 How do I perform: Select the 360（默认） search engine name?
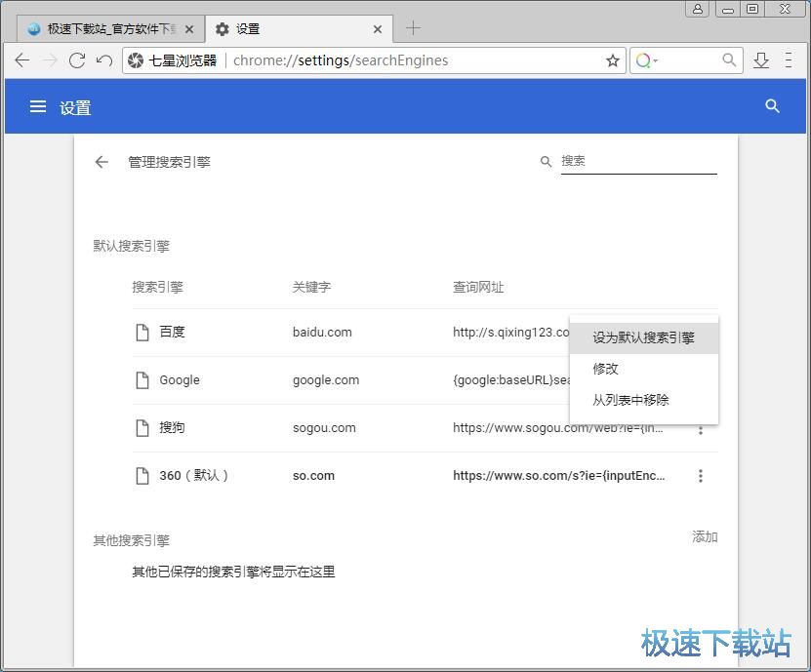(x=193, y=476)
